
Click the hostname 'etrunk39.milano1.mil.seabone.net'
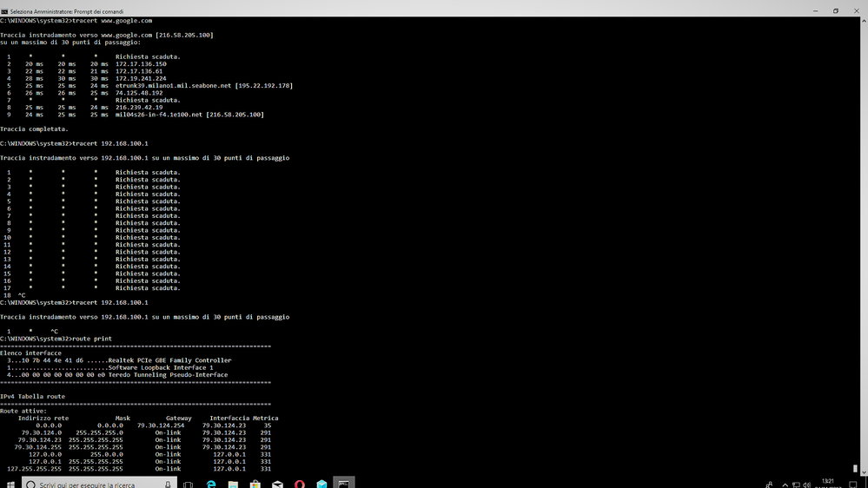click(173, 86)
